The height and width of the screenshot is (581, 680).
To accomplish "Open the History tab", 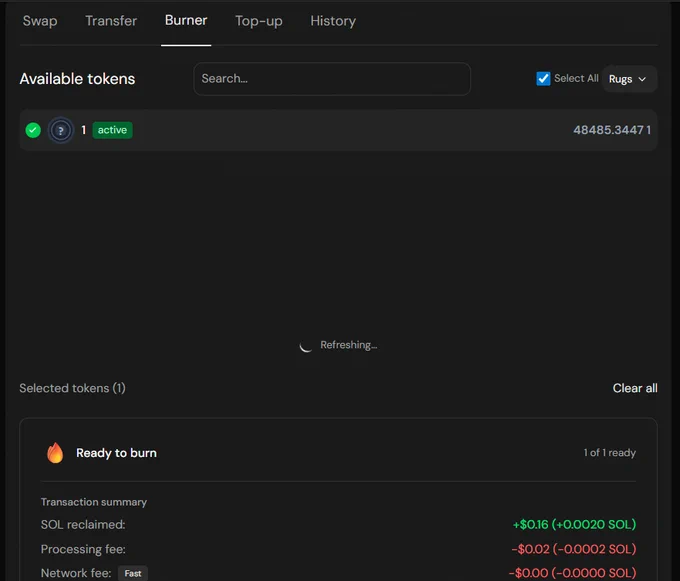I will click(x=333, y=21).
